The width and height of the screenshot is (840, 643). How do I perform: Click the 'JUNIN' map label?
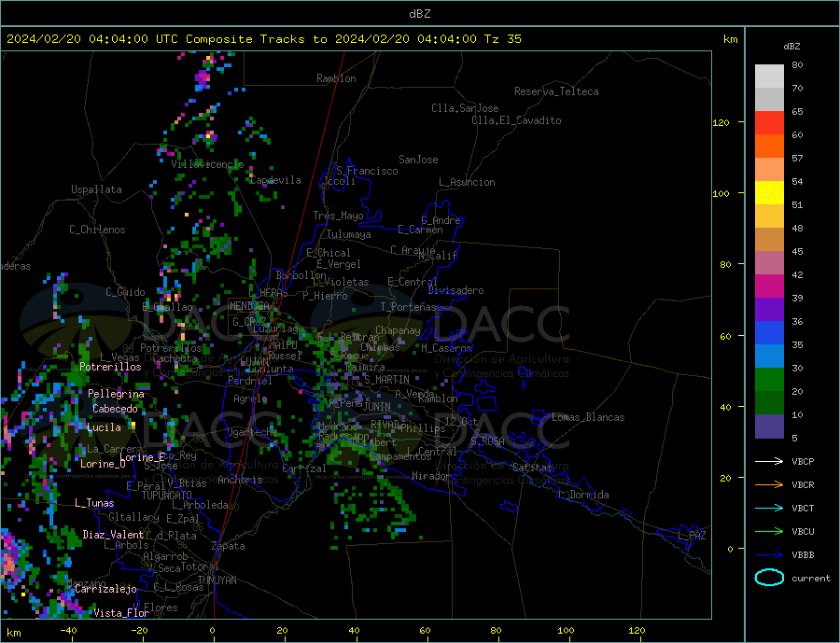377,407
